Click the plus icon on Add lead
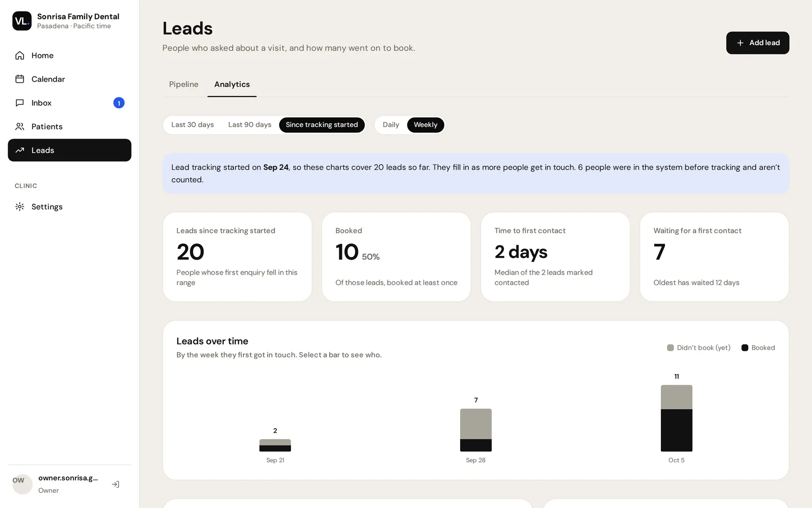812x508 pixels. point(740,43)
